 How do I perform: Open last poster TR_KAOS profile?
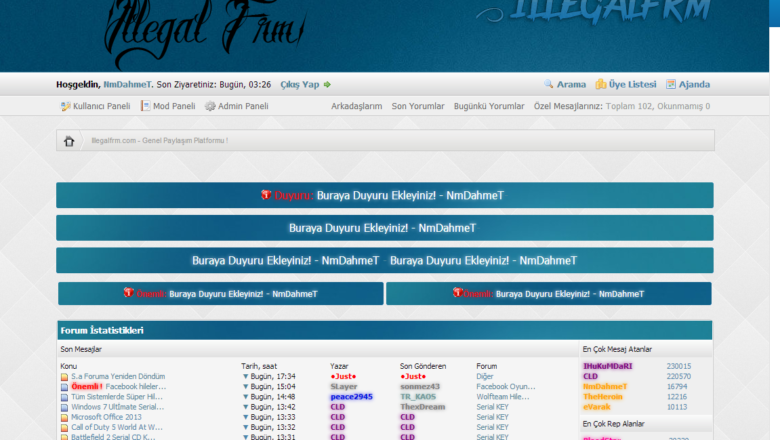(x=418, y=397)
